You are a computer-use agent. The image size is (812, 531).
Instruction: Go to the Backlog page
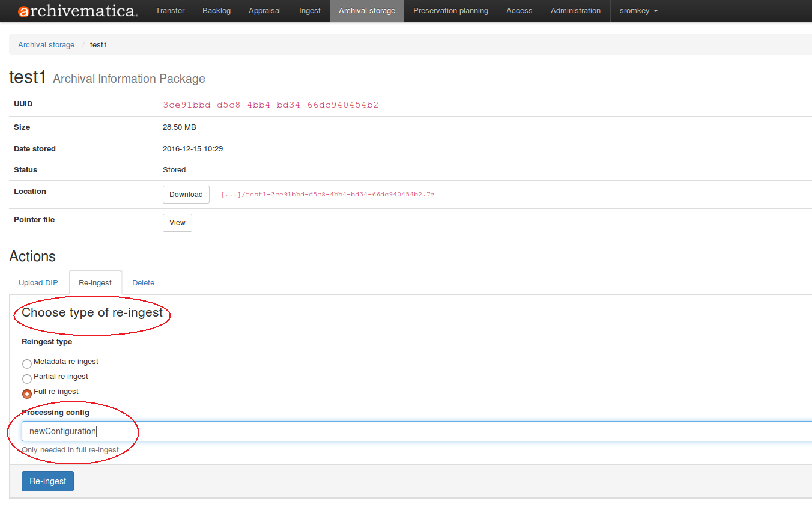pyautogui.click(x=216, y=11)
